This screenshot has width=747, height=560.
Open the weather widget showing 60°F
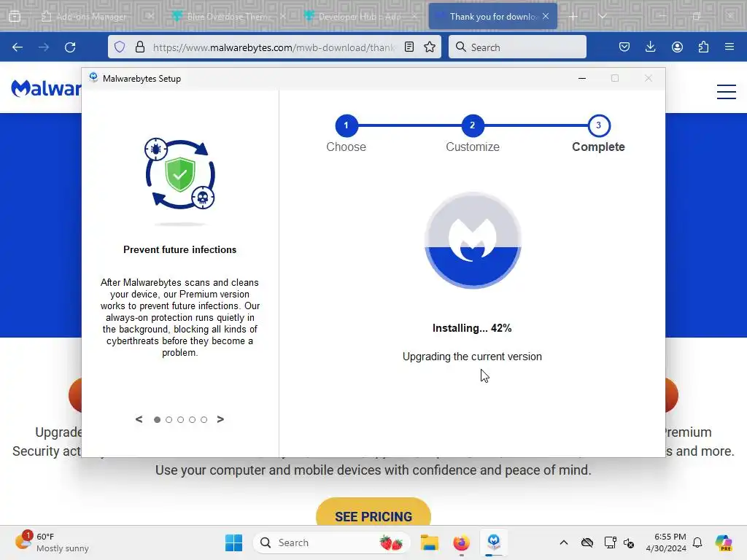pos(53,542)
